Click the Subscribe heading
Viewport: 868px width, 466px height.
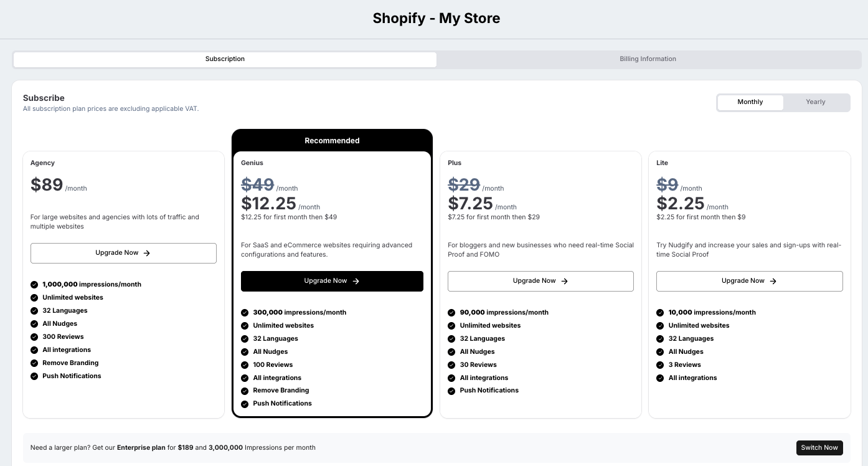[x=44, y=98]
